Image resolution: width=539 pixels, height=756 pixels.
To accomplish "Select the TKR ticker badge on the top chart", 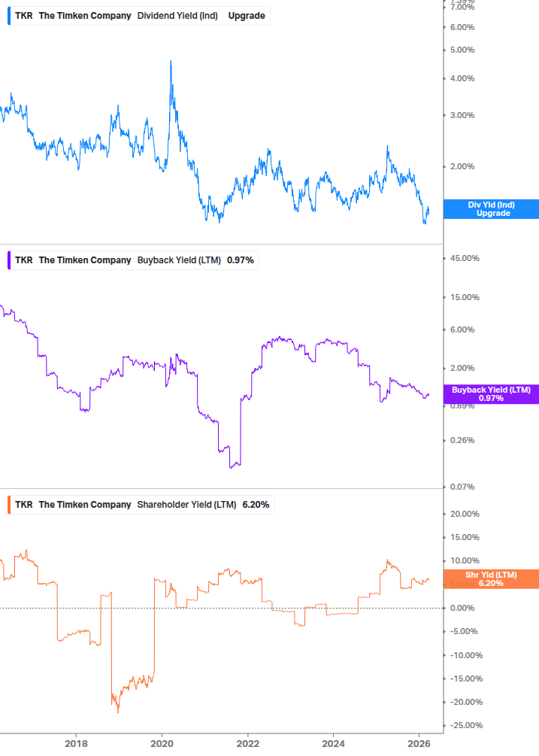I will (x=22, y=15).
